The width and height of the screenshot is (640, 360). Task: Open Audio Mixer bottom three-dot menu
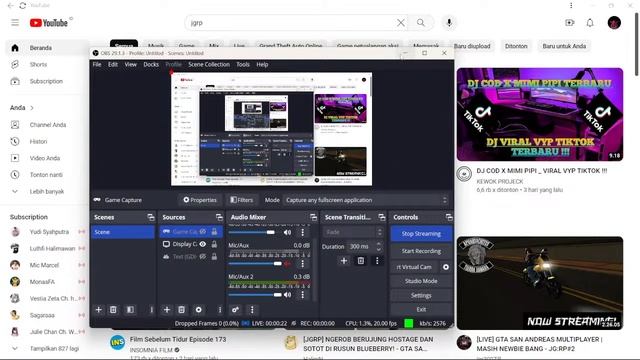coord(252,310)
